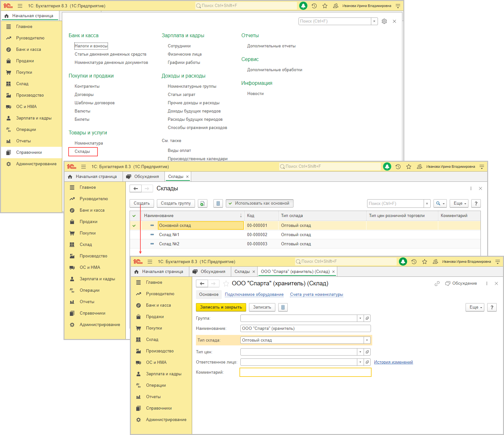Image resolution: width=504 pixels, height=435 pixels.
Task: Clear search field in Склады list
Action: (427, 204)
